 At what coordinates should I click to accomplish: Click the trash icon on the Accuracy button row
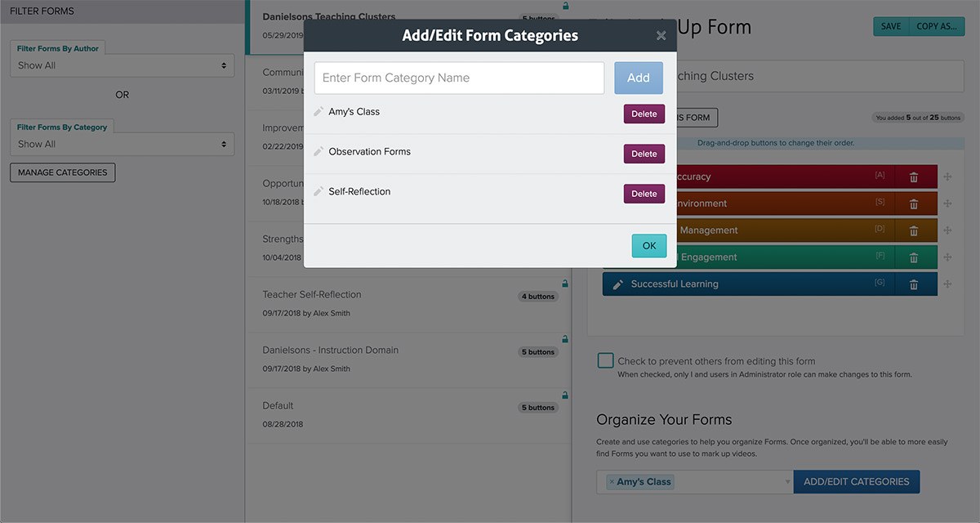[x=914, y=177]
